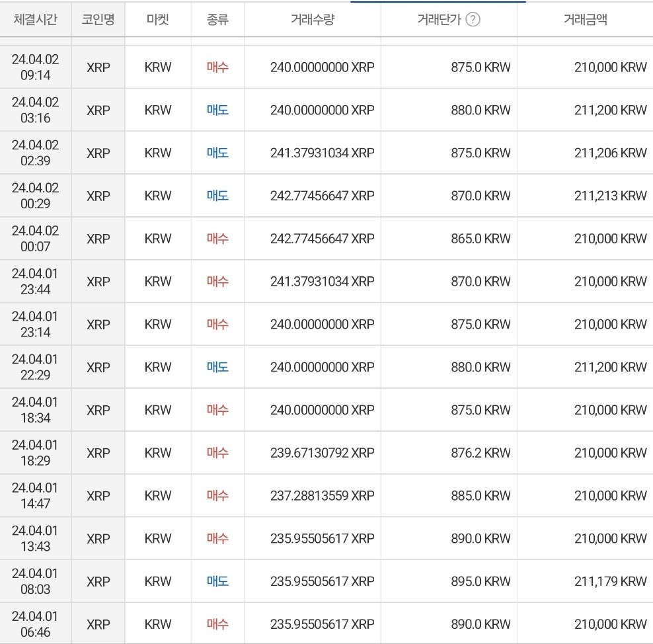Select quantity 235.95505617 XRP in 13:43 row
653x644 pixels.
pos(323,539)
